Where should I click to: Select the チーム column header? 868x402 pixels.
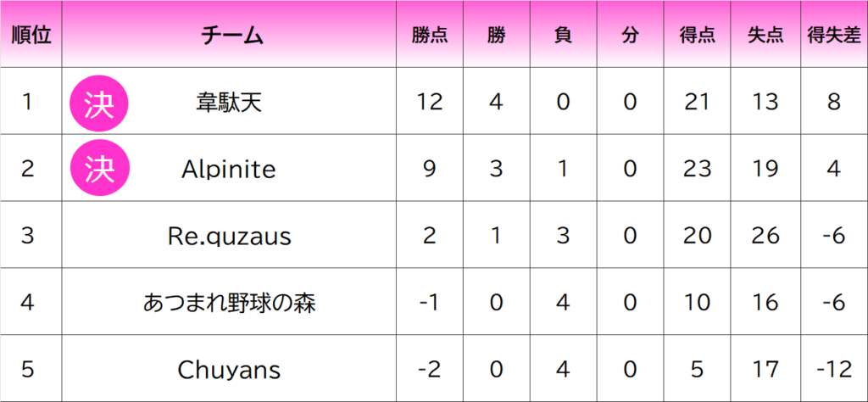pyautogui.click(x=231, y=35)
